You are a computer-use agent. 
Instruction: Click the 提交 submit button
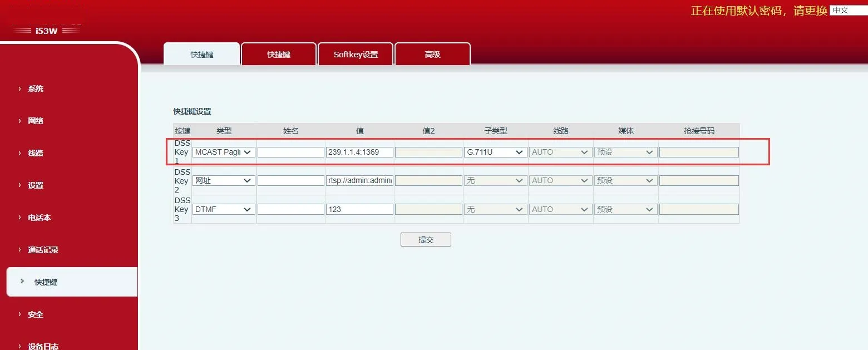[426, 239]
